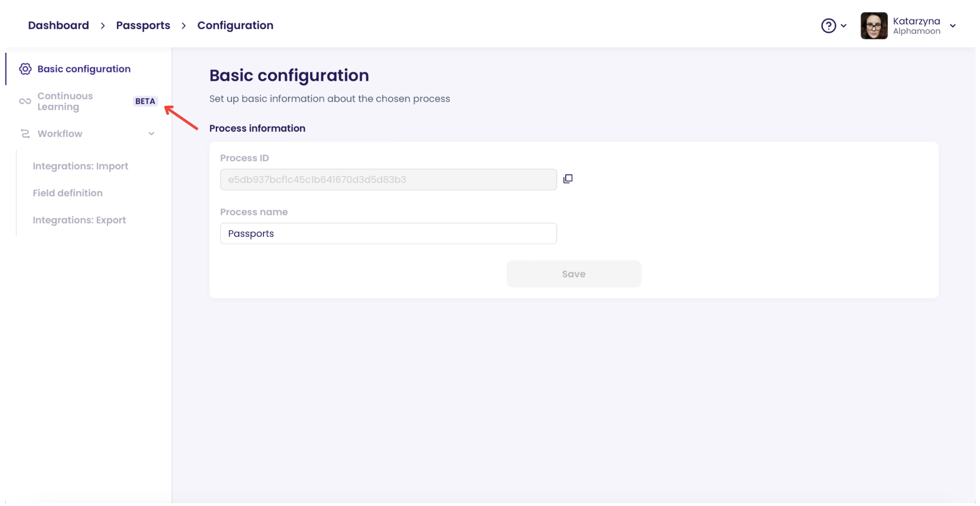Go back to Passports breadcrumb

point(143,25)
